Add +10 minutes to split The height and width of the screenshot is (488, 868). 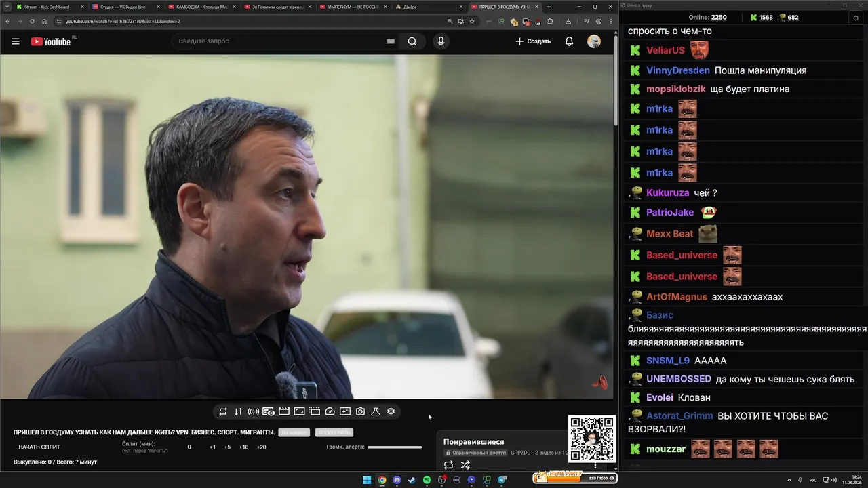[243, 447]
